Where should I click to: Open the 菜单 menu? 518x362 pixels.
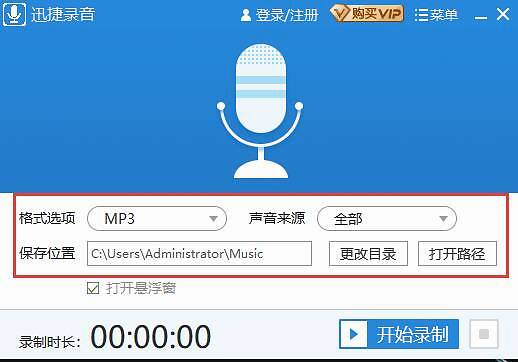436,15
